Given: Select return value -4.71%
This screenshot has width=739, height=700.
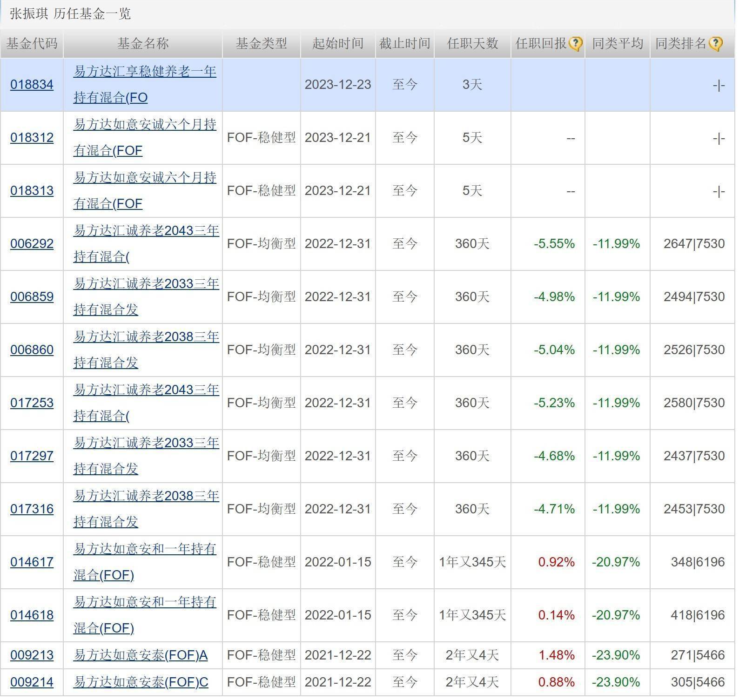Looking at the screenshot, I should click(x=554, y=509).
